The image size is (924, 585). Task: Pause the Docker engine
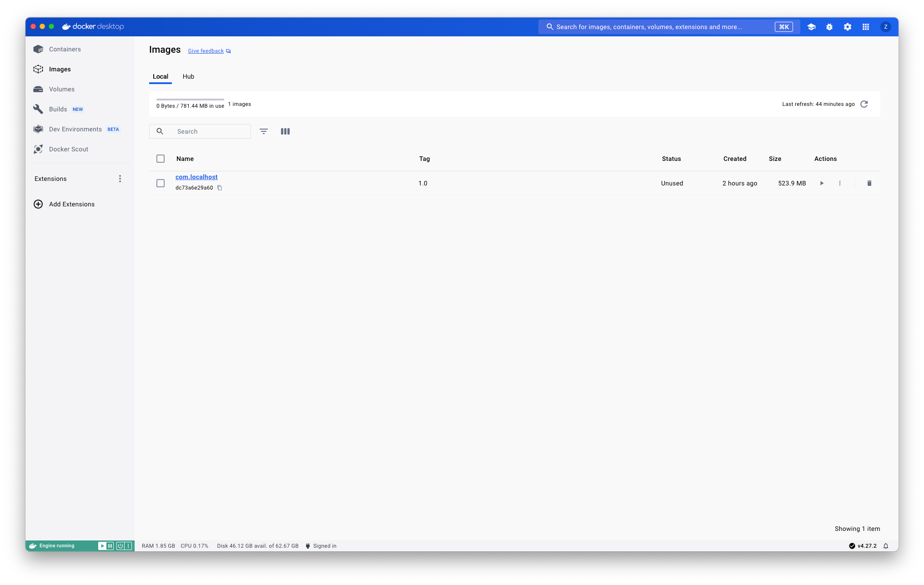[110, 546]
